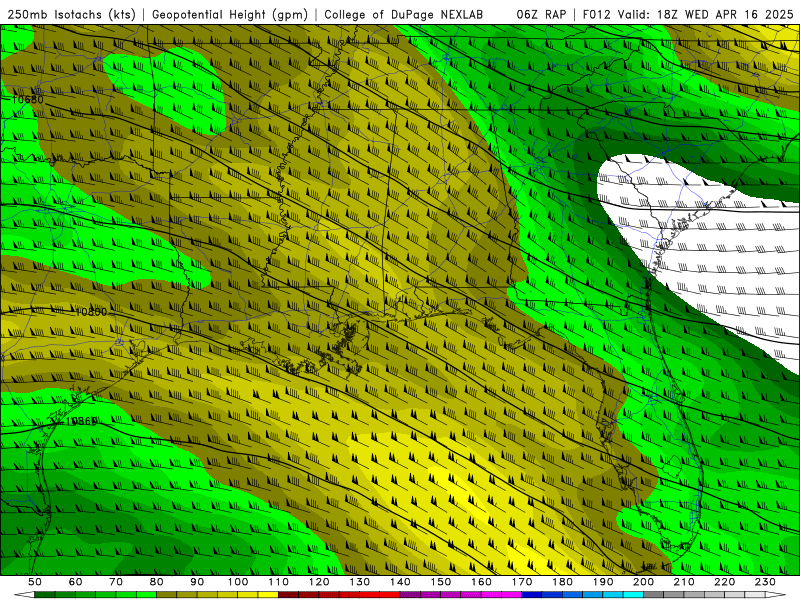800x600 pixels.
Task: Click the 230 value on the color scale
Action: pyautogui.click(x=765, y=582)
